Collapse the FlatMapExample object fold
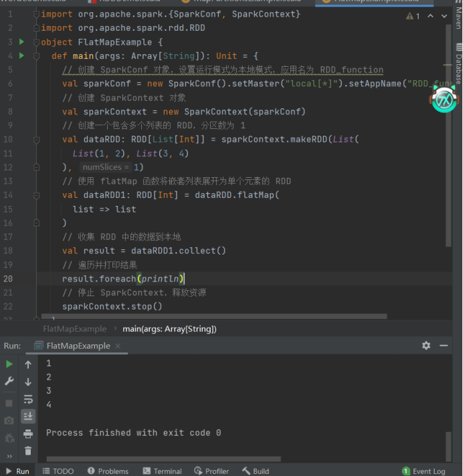 point(36,42)
